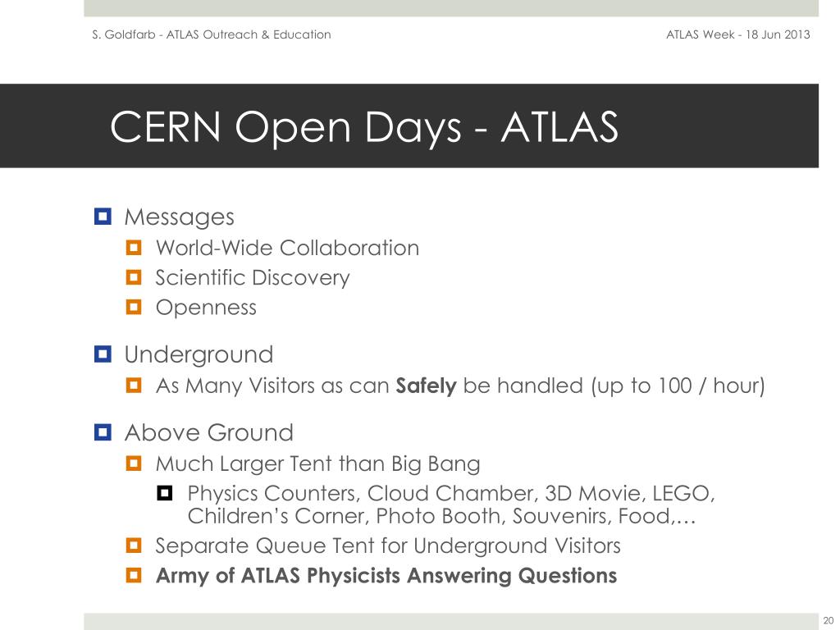
Task: Click orange bullet next to World-Wide Collaboration
Action: point(134,248)
